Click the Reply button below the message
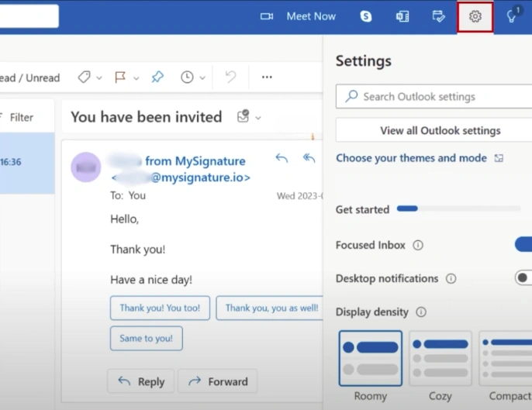 (141, 381)
